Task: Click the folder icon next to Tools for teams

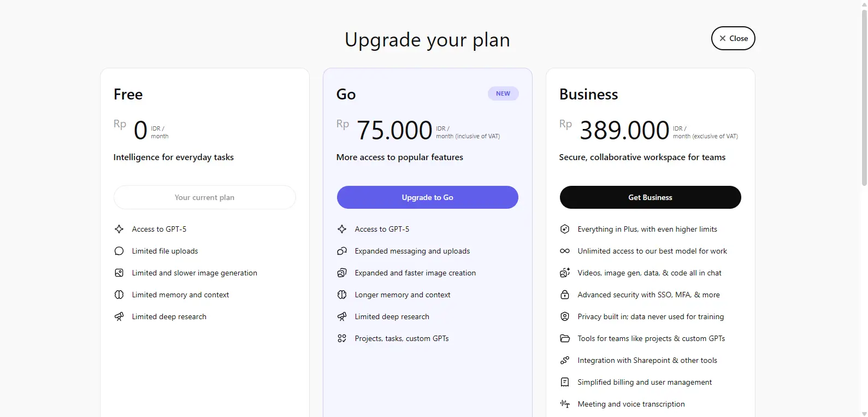Action: (x=565, y=338)
